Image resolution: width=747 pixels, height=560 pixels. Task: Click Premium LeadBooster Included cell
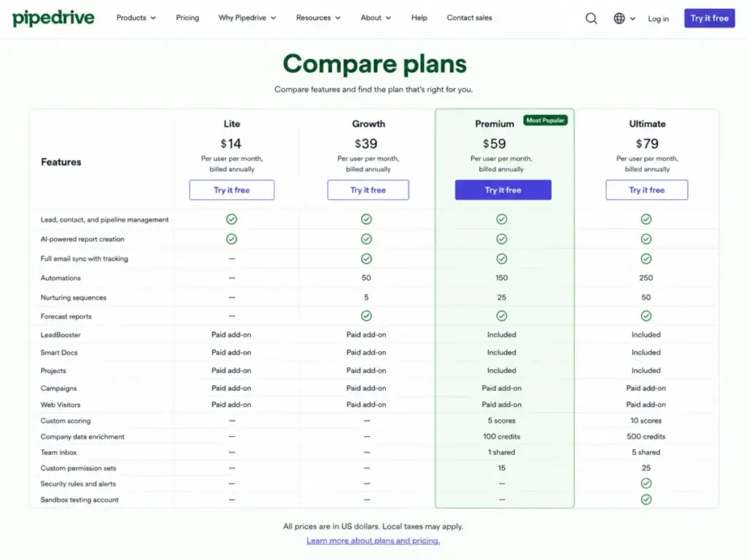pos(502,335)
